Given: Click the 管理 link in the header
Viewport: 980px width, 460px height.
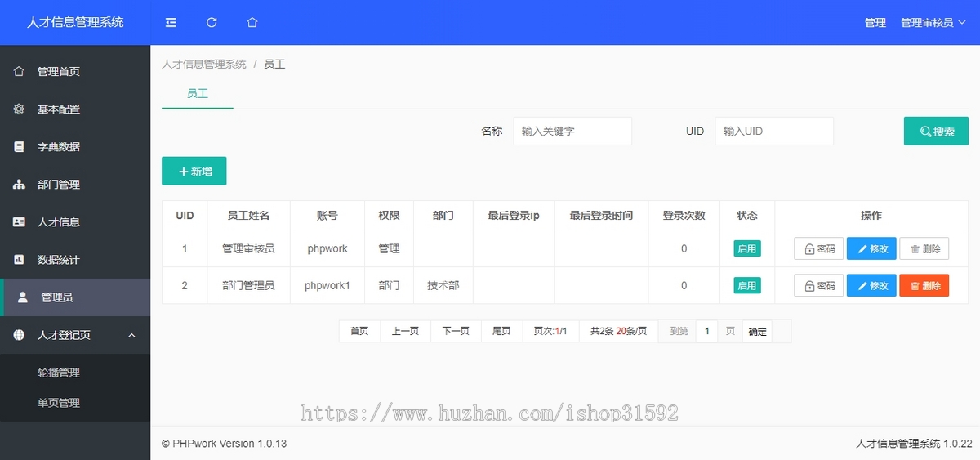Looking at the screenshot, I should 875,23.
